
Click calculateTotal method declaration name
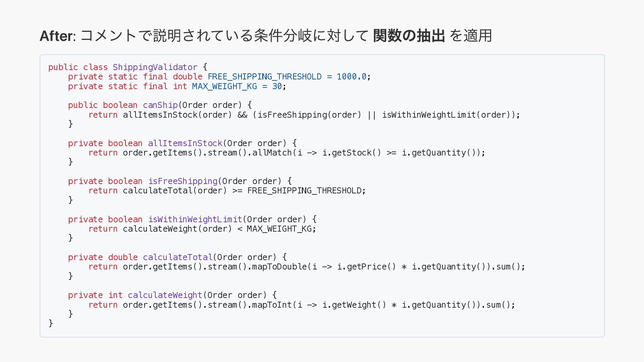coord(178,257)
